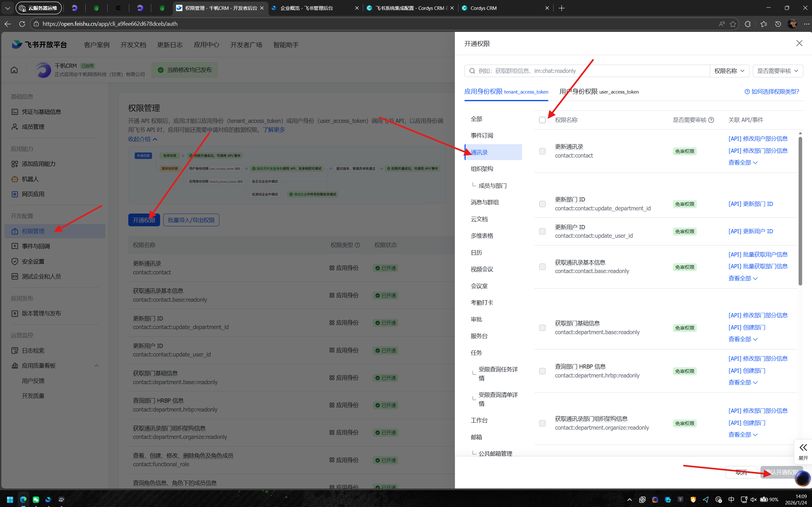The image size is (812, 507).
Task: Click the help icon next to 是否需要审核
Action: pos(711,120)
